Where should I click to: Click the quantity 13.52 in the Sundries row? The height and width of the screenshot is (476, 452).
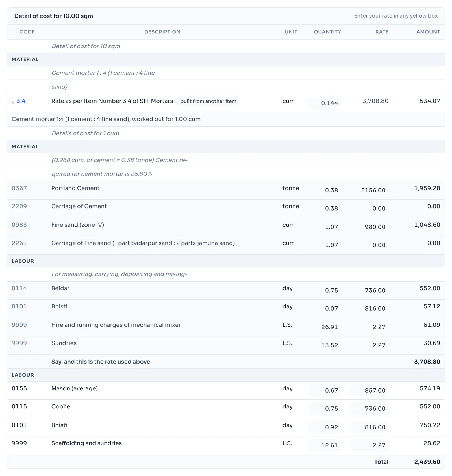tap(329, 345)
